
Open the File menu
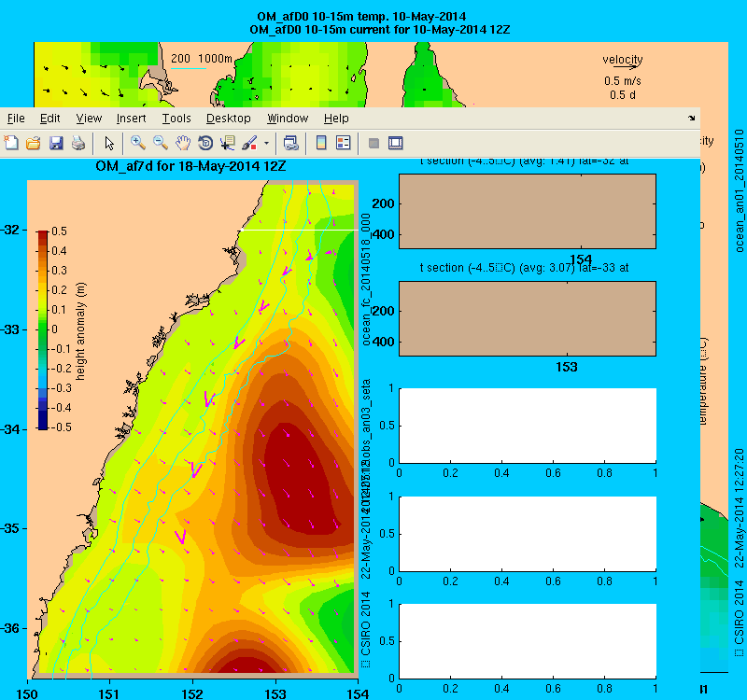pos(16,119)
